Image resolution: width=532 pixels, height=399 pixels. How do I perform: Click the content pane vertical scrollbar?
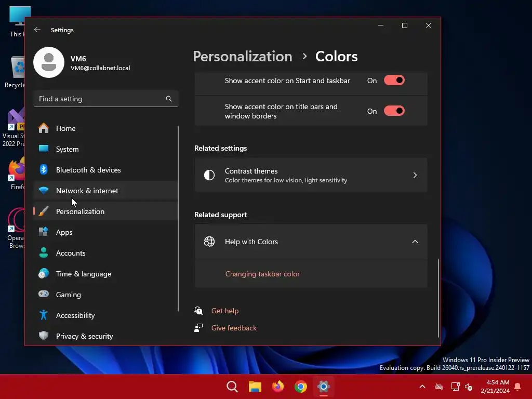tap(438, 298)
